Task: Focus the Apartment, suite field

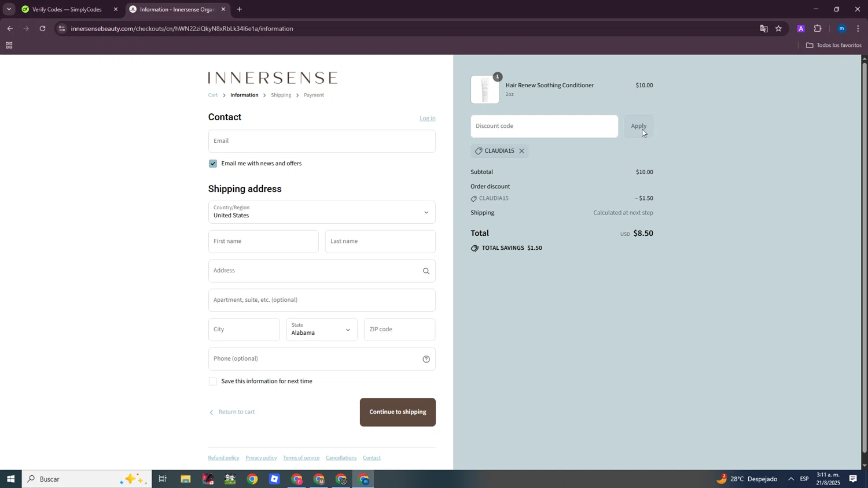Action: (322, 300)
